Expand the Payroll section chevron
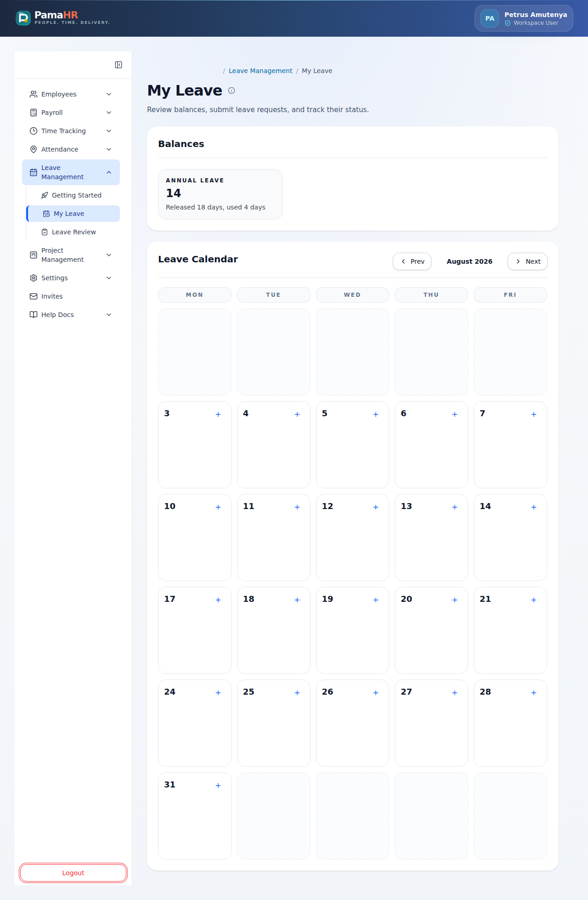This screenshot has height=900, width=588. (x=109, y=113)
